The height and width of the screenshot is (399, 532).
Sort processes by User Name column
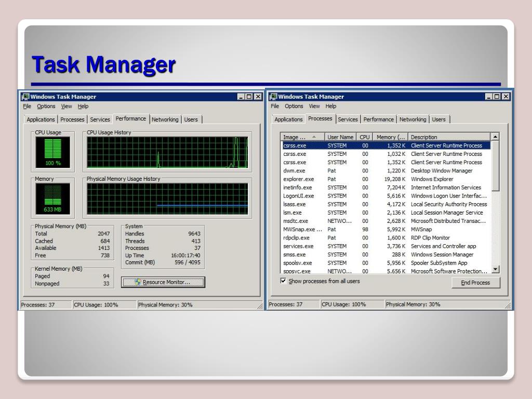pos(340,137)
